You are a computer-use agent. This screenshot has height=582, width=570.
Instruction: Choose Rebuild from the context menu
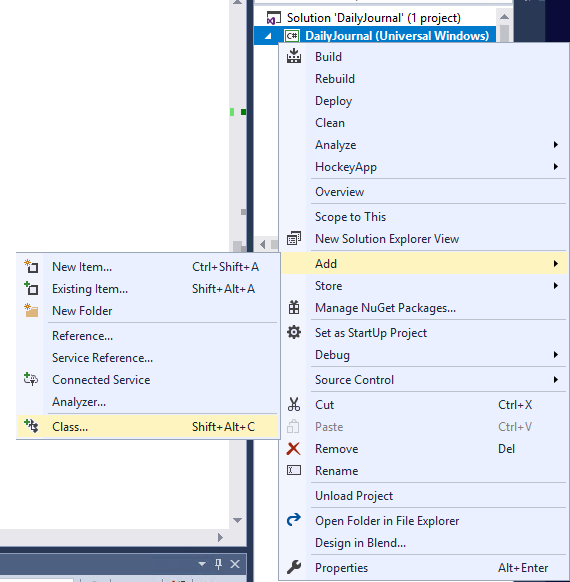tap(335, 79)
